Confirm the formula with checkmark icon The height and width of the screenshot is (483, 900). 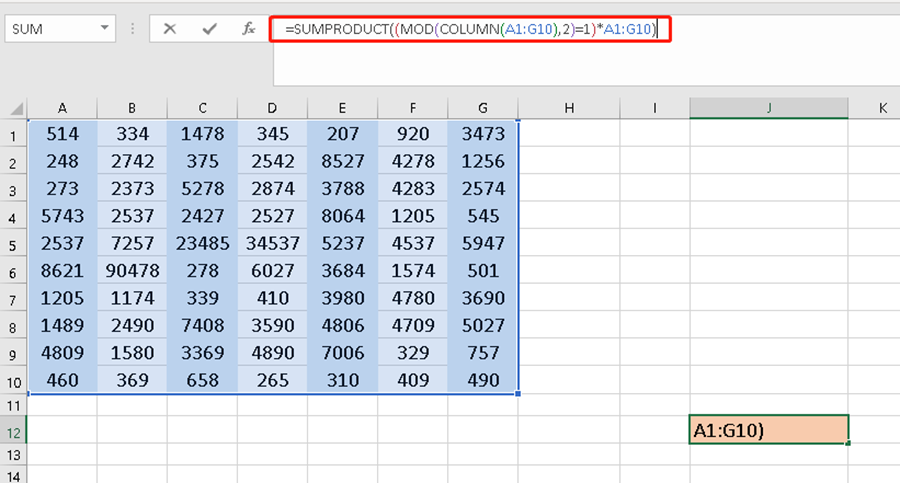[x=210, y=29]
